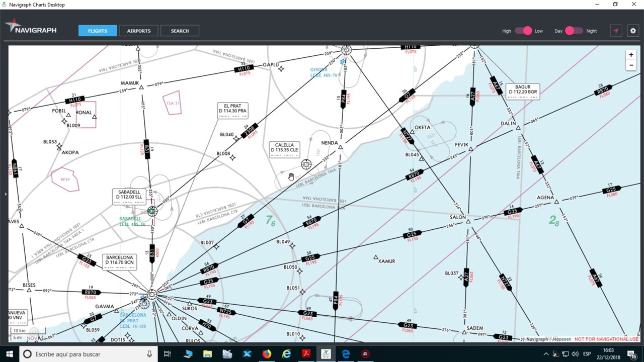Open the Windows notification center
Image resolution: width=644 pixels, height=362 pixels.
tap(632, 354)
